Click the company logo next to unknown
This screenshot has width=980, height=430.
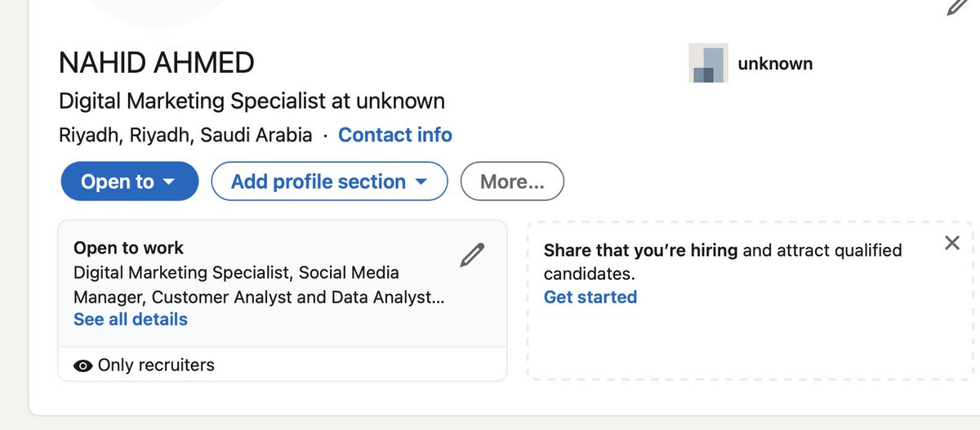(707, 64)
